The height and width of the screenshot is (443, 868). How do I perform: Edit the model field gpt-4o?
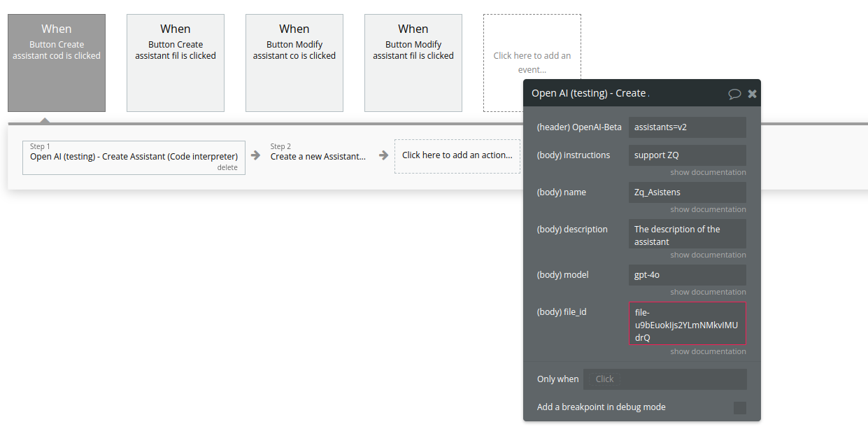[x=688, y=275]
